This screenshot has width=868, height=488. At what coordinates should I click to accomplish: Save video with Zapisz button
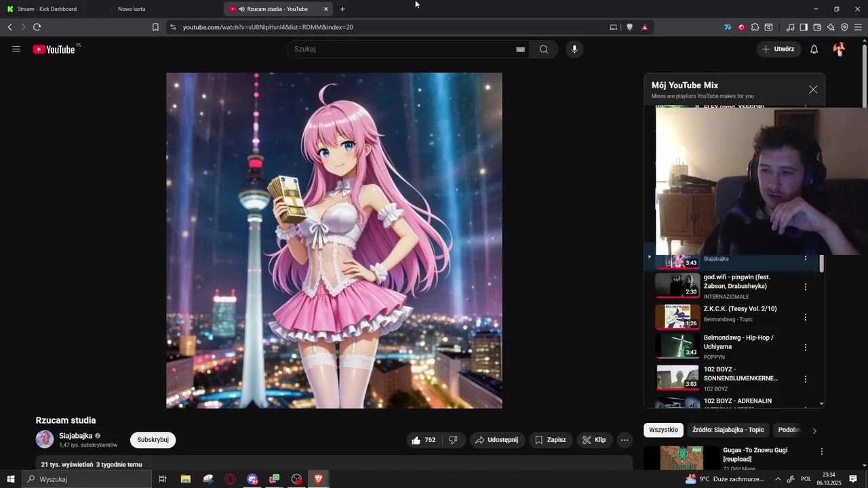tap(551, 440)
